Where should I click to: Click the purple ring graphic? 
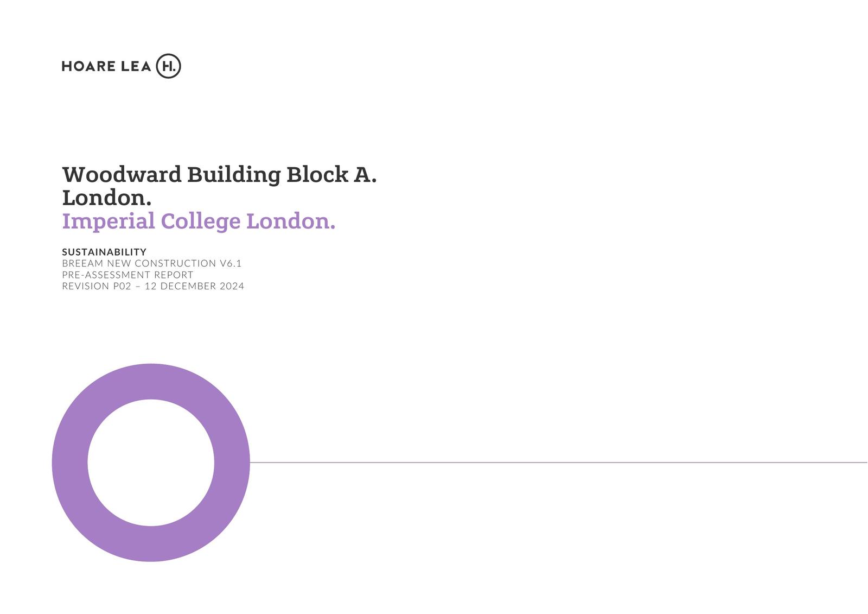click(69, 463)
